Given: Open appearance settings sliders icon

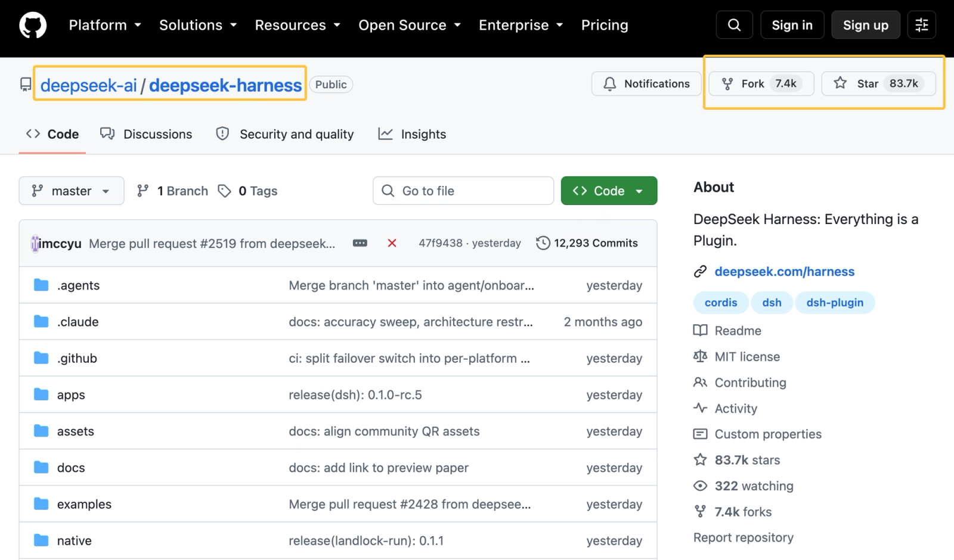Looking at the screenshot, I should click(x=921, y=25).
